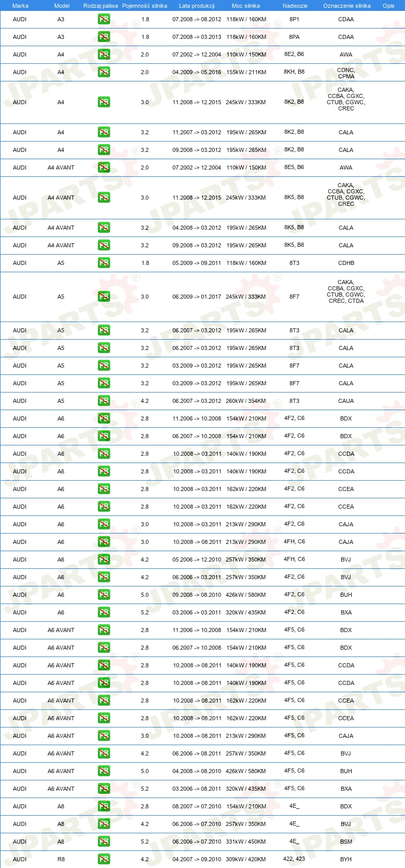The image size is (405, 868).
Task: Click fuel icon in A6 3.0 4FH, C6 row
Action: coord(104,542)
